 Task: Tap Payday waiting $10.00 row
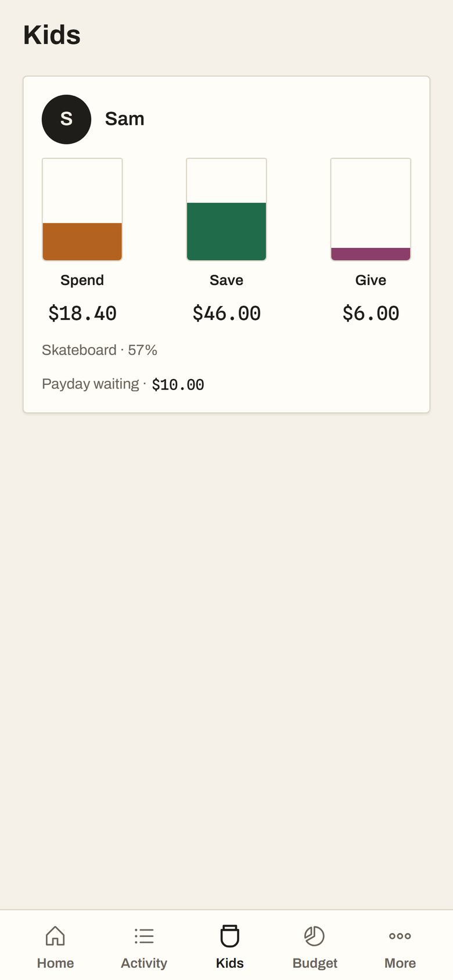pos(123,384)
